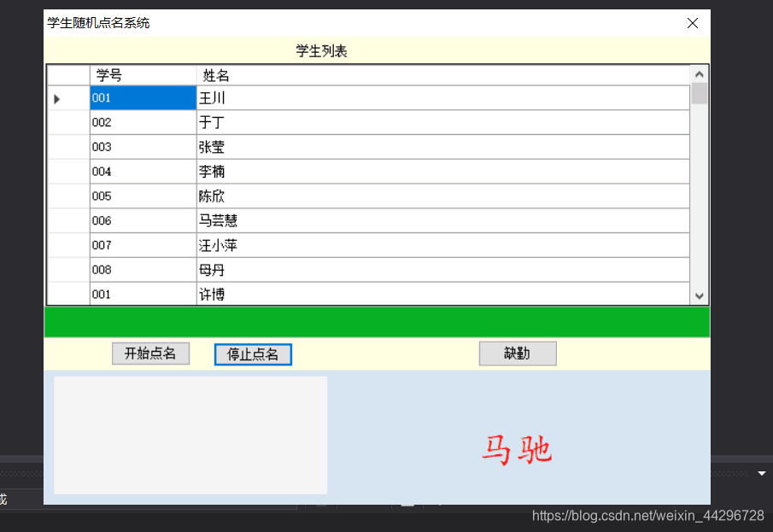Screen dimensions: 773x532
Task: Click the vertical scrollbar thumb
Action: point(699,94)
